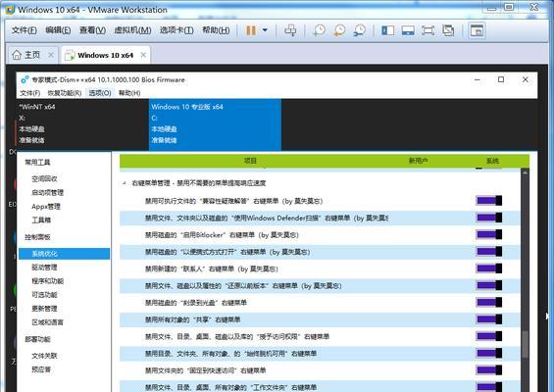The width and height of the screenshot is (554, 392).
Task: Toggle 启用Bitlocker menu switch
Action: 489,234
